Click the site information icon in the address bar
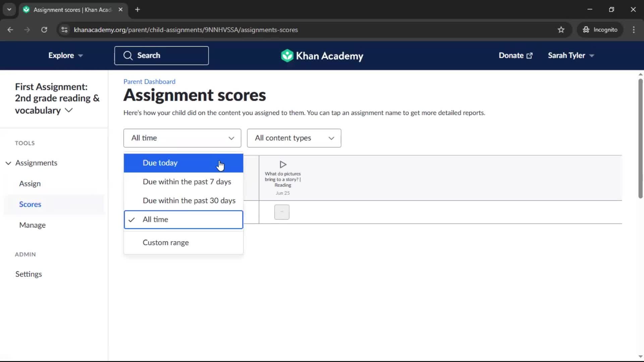This screenshot has width=644, height=362. 64,30
